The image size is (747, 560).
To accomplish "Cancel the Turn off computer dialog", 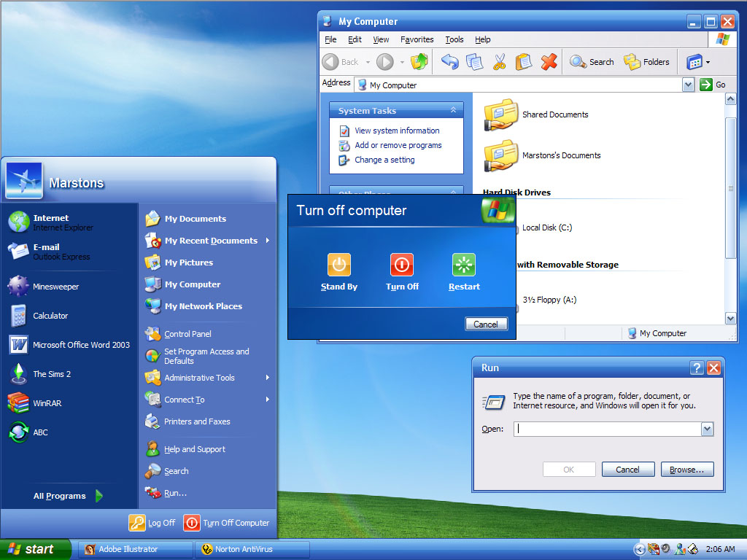I will (x=486, y=324).
